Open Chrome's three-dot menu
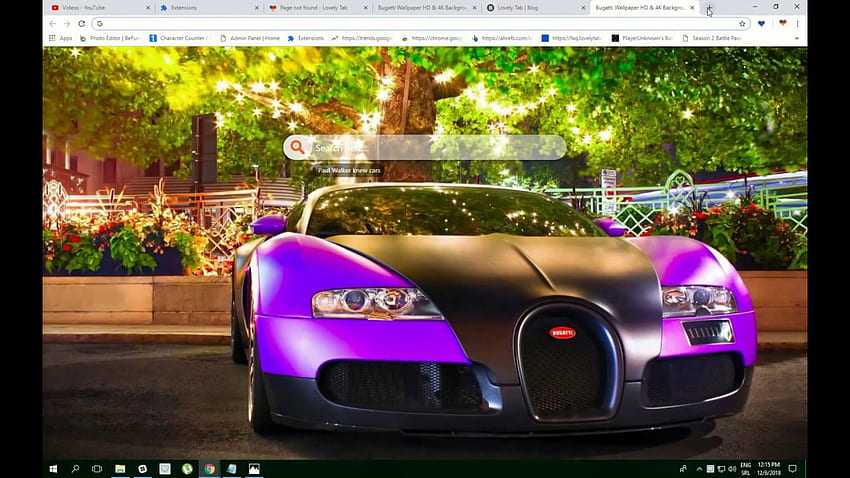Viewport: 850px width, 478px height. coord(797,24)
